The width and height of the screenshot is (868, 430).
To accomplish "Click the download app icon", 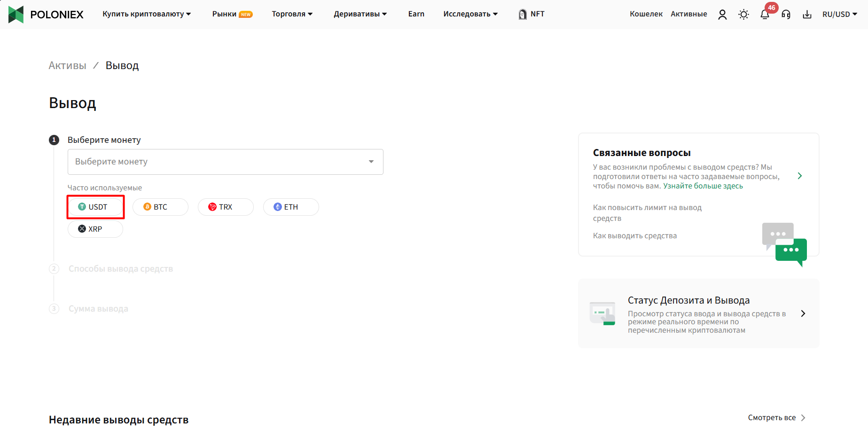I will 807,15.
